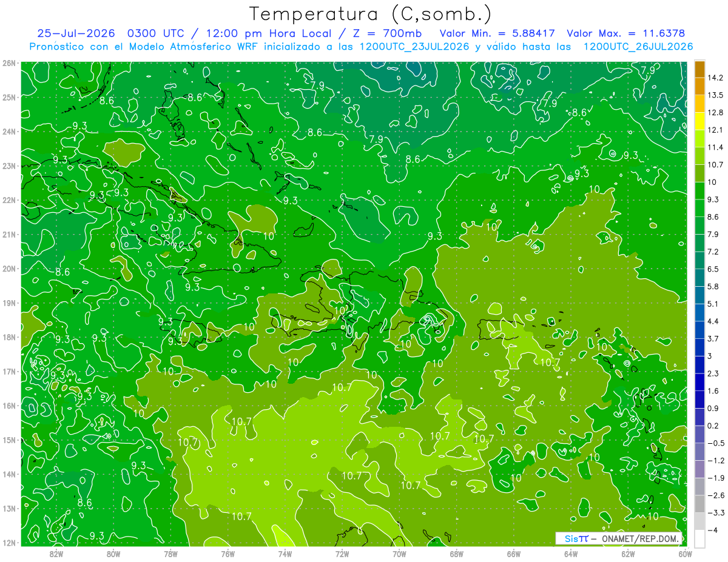Click 'Valor Max. = 11.6378' text
The width and height of the screenshot is (728, 562).
tap(625, 33)
